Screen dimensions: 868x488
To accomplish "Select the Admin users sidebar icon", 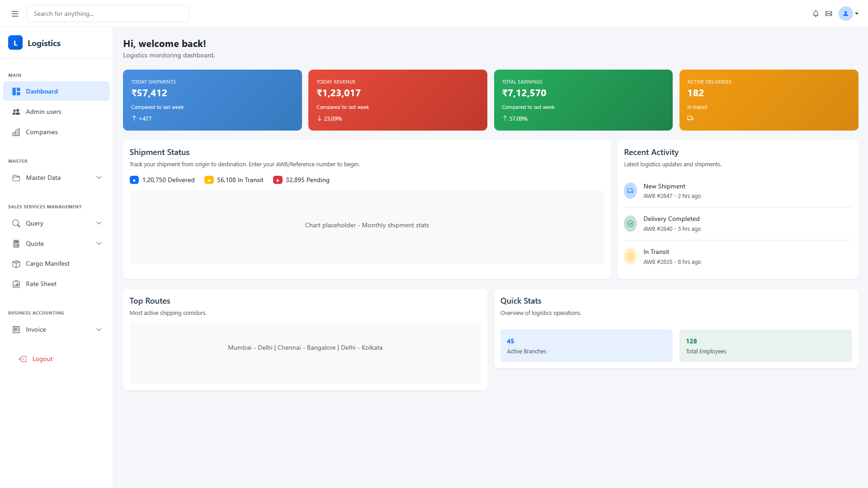I will [x=16, y=112].
